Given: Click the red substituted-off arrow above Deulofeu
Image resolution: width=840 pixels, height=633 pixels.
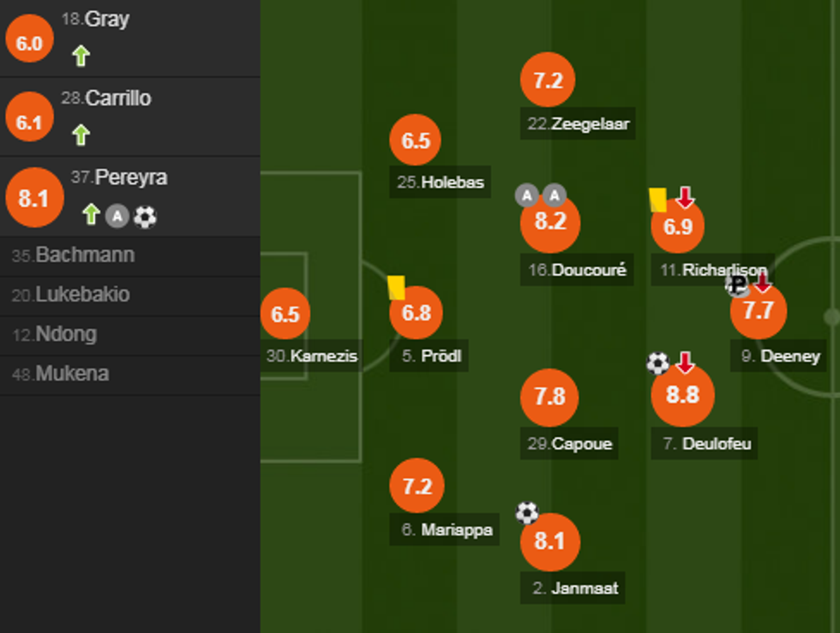Looking at the screenshot, I should click(684, 362).
